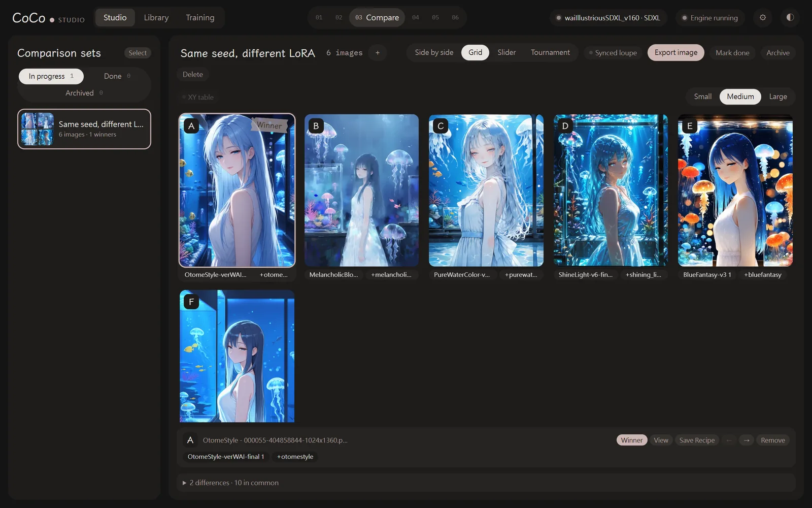Select Small thumbnail size

tap(703, 97)
